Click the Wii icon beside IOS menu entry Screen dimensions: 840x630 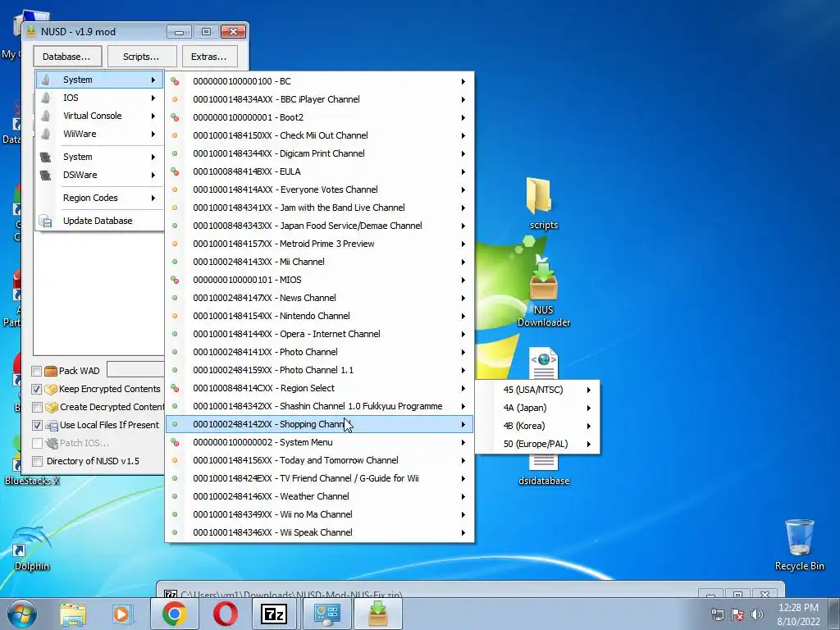tap(46, 98)
